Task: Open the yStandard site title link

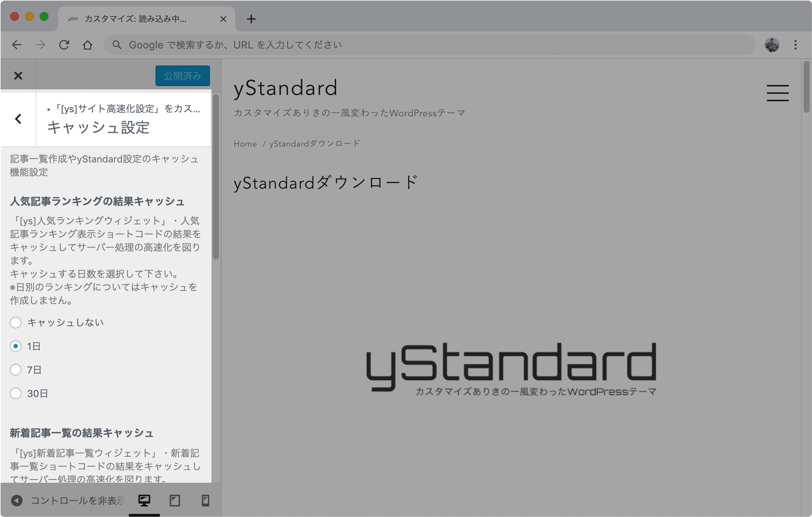Action: [285, 88]
